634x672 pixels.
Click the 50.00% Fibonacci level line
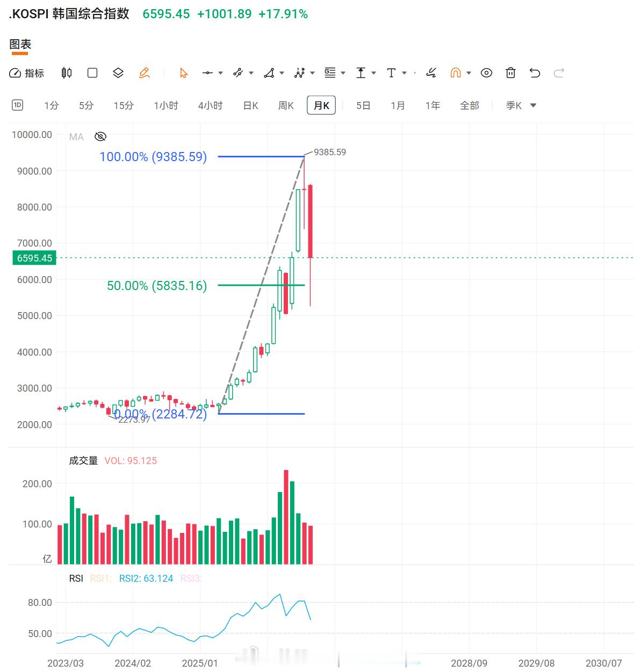click(x=261, y=285)
